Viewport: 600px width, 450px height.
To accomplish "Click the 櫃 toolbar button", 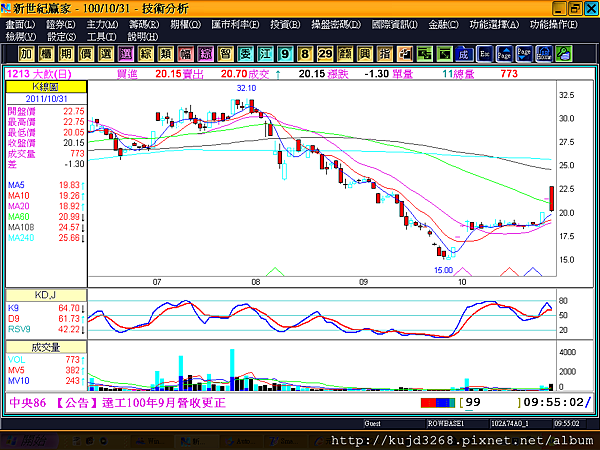I will click(46, 54).
